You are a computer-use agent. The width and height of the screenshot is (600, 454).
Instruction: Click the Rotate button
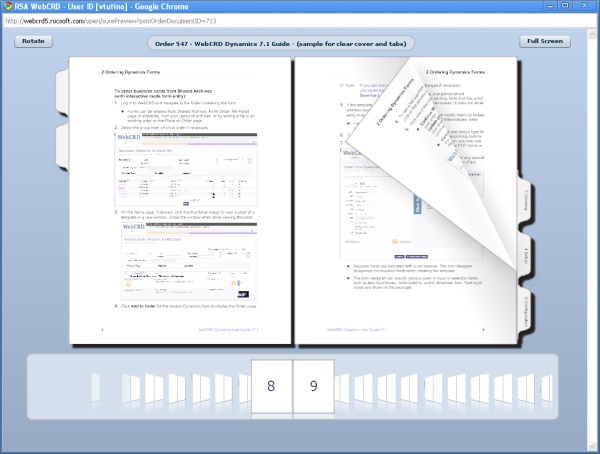coord(34,42)
